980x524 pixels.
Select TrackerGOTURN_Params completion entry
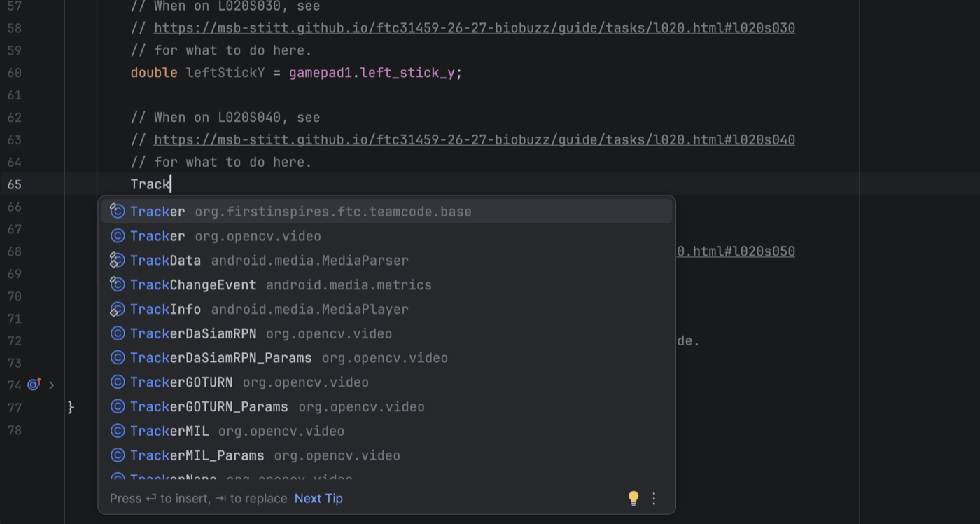(387, 407)
